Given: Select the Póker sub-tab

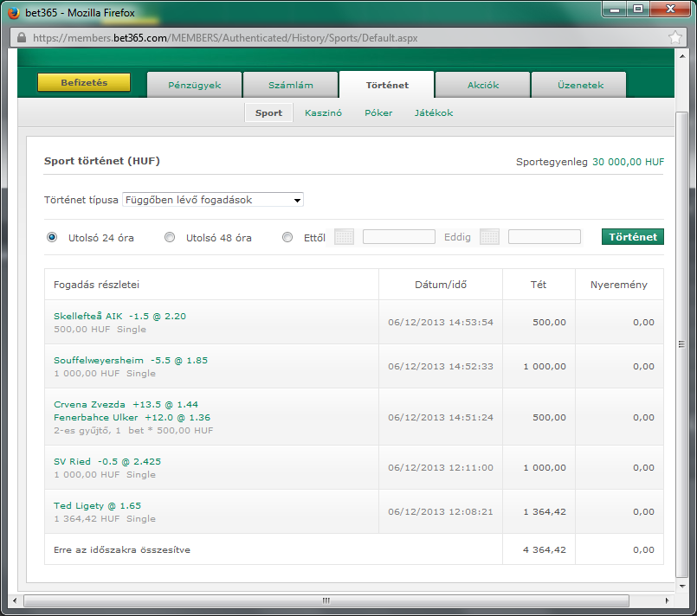Looking at the screenshot, I should click(378, 112).
